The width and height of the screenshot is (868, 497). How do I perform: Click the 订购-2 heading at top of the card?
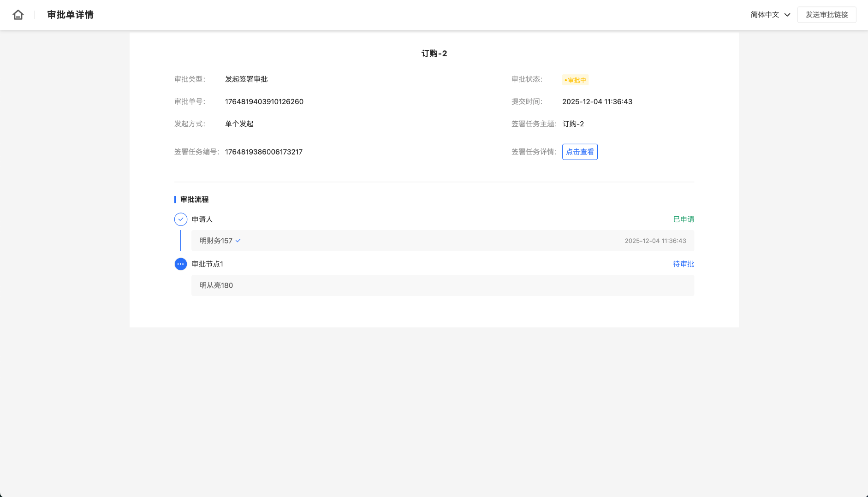click(x=434, y=53)
